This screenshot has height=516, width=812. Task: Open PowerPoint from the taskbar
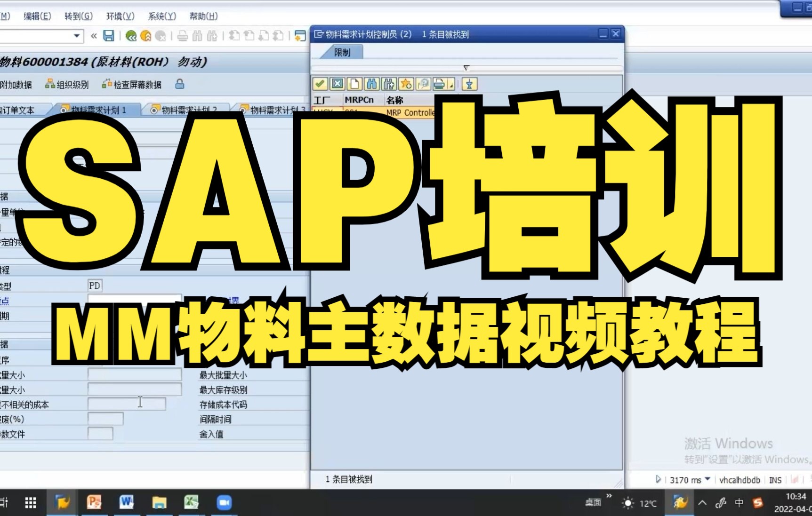tap(94, 502)
